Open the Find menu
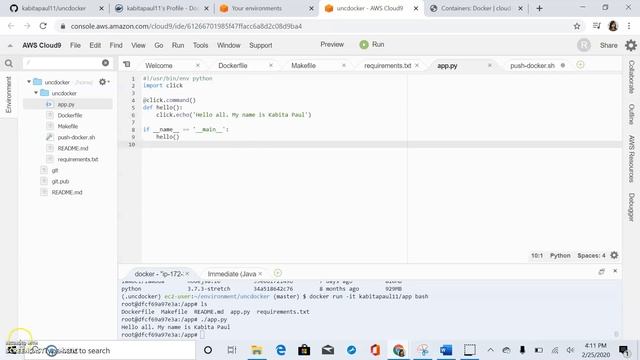The height and width of the screenshot is (360, 640). point(116,45)
